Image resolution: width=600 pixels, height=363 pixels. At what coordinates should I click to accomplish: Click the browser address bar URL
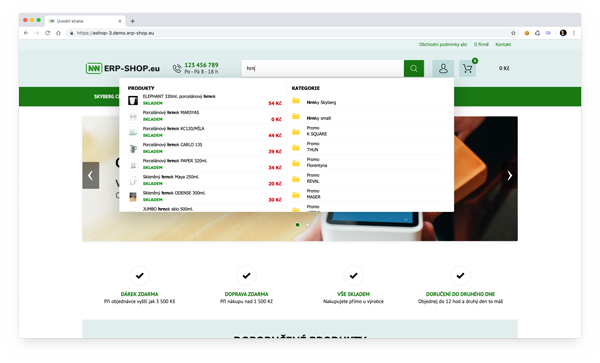(x=115, y=33)
